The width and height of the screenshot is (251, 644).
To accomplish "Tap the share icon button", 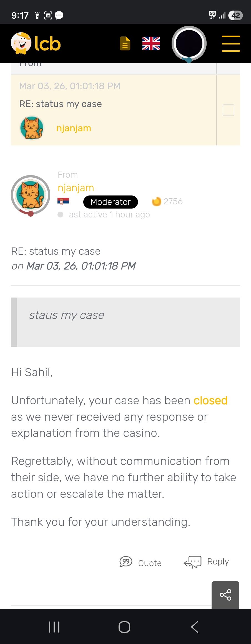I will (225, 595).
